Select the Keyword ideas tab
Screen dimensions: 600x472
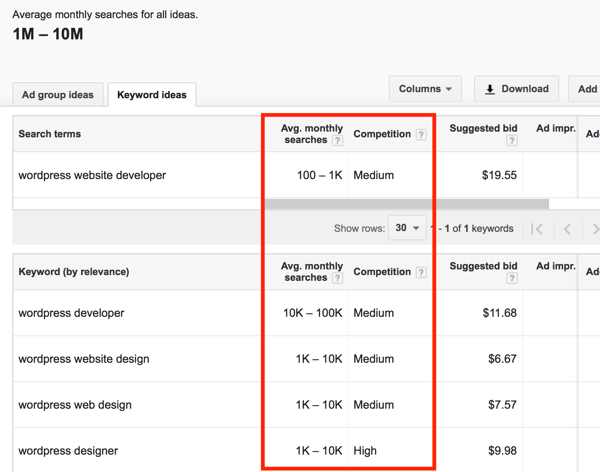(152, 95)
